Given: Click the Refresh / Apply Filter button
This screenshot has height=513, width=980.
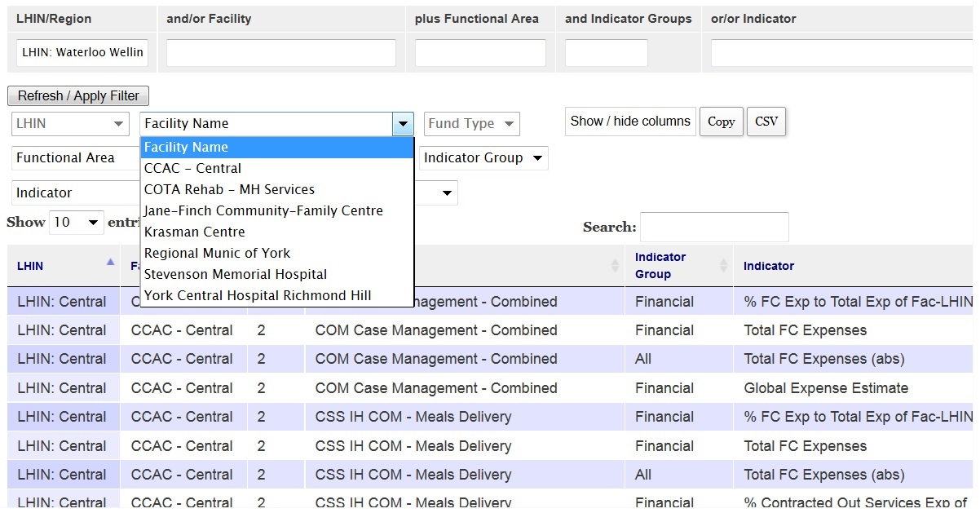Looking at the screenshot, I should coord(78,95).
